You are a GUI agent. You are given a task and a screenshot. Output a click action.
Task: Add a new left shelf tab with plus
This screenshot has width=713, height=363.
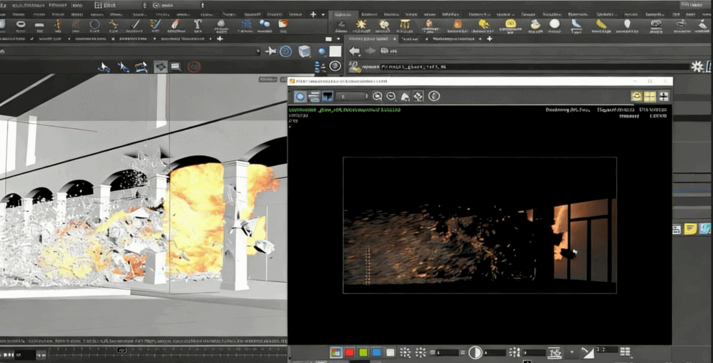click(x=313, y=15)
